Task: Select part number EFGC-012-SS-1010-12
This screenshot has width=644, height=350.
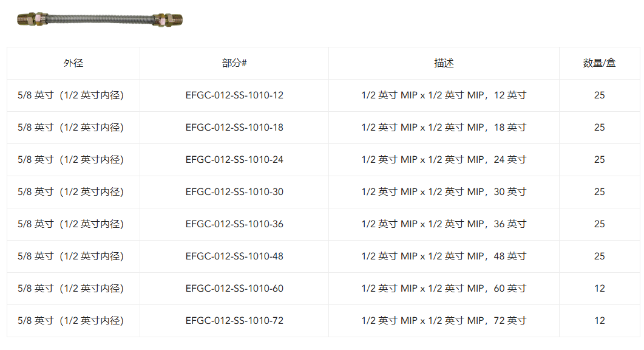Action: click(234, 95)
